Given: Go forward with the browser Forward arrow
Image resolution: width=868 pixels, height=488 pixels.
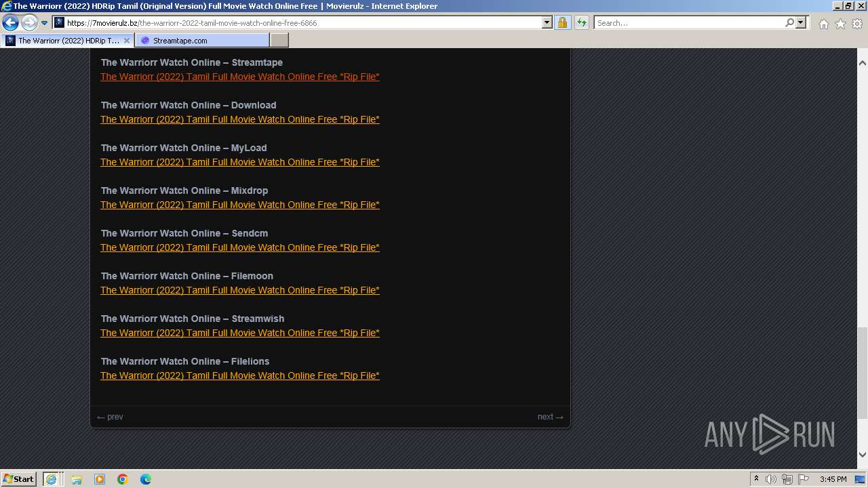Looking at the screenshot, I should [29, 23].
